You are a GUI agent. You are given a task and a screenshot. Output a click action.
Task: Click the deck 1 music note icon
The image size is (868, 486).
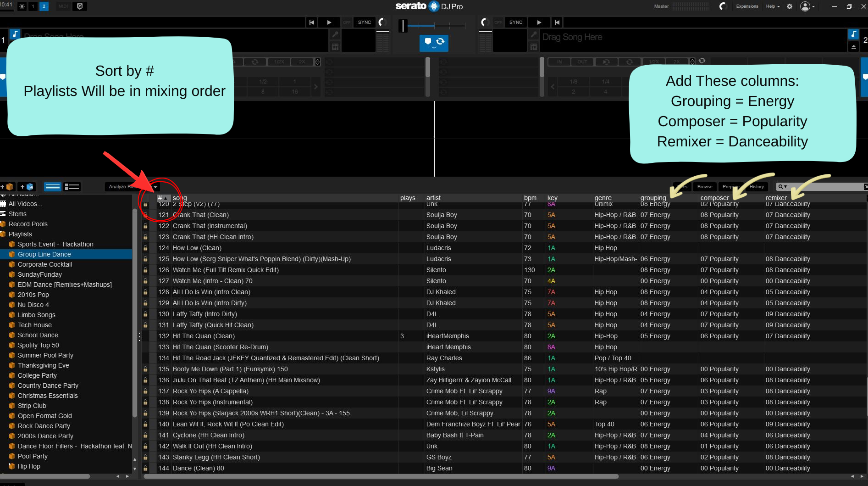(x=15, y=34)
